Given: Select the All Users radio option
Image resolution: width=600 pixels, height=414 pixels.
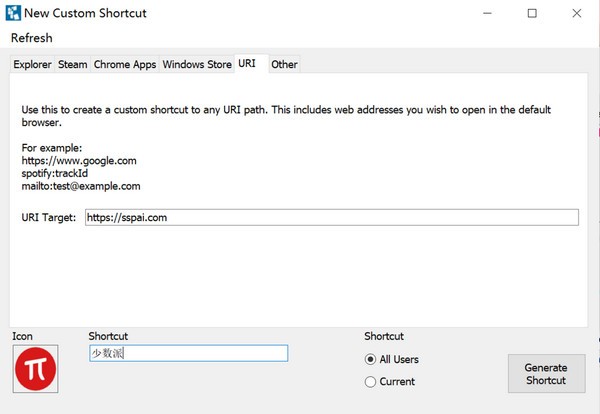Looking at the screenshot, I should 371,359.
